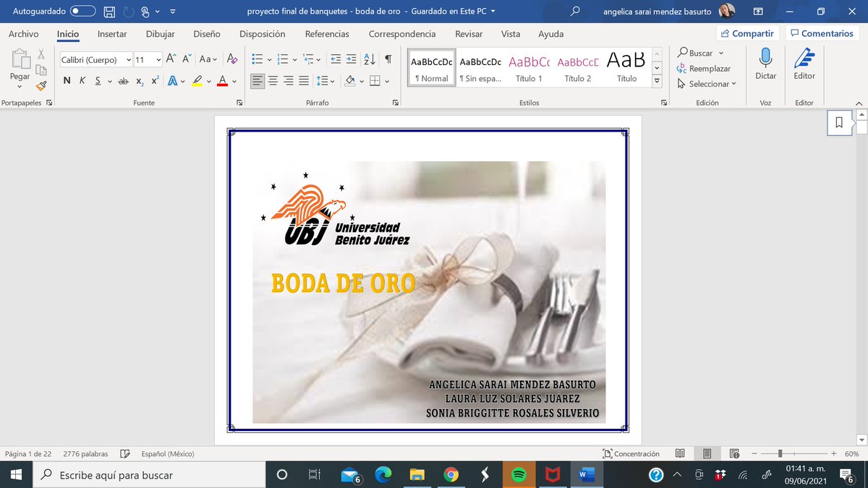The height and width of the screenshot is (488, 868).
Task: Toggle the Autoguardado switch
Action: tap(83, 12)
